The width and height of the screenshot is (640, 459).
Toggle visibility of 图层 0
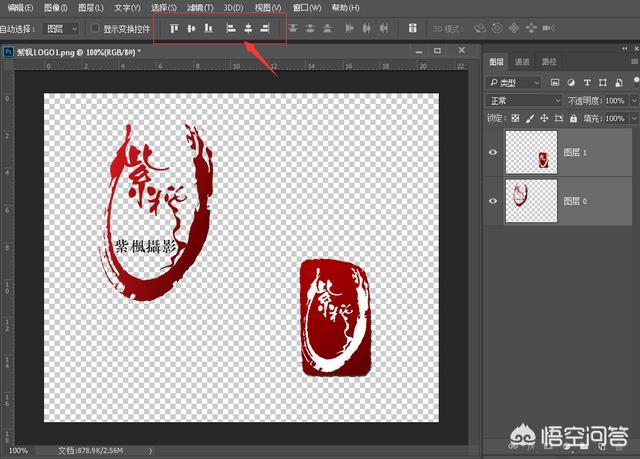pos(491,200)
